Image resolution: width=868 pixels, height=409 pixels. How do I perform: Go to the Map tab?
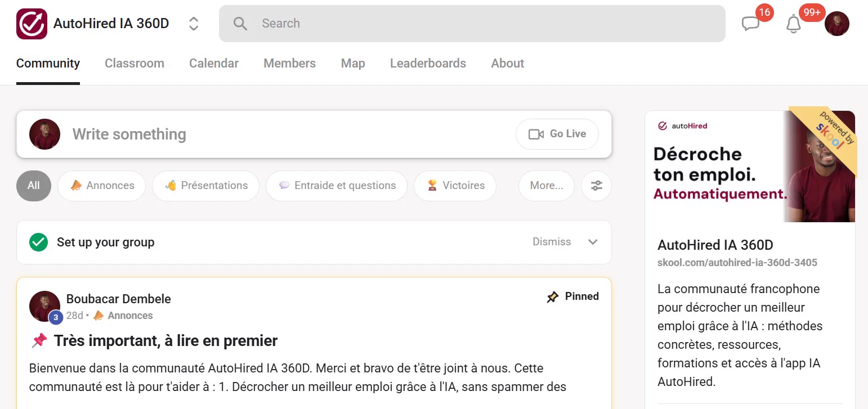[353, 64]
